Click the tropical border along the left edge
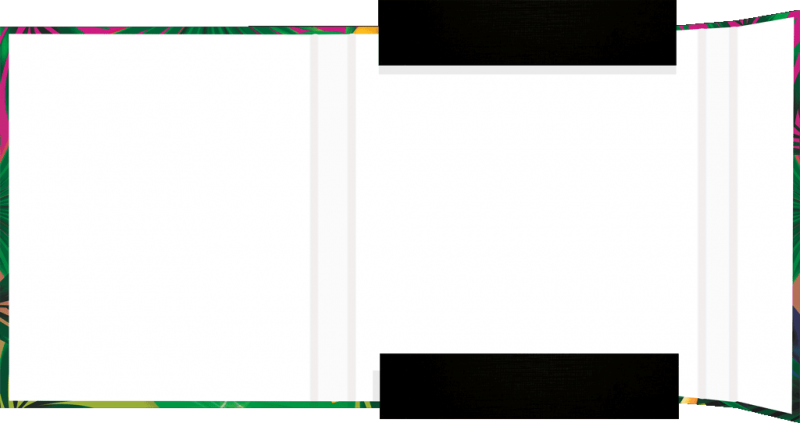800x423 pixels. coord(3,215)
